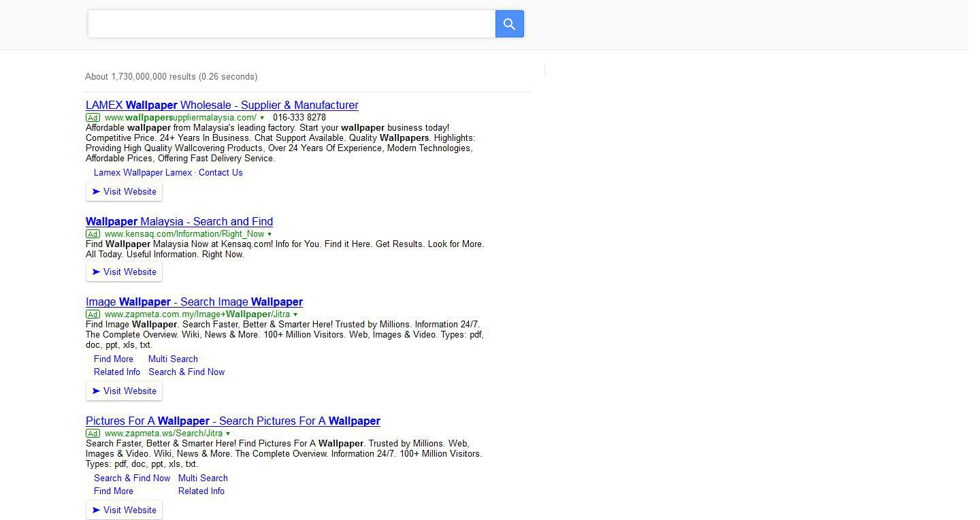Open the Contact Us sitelink
Viewport: 980px width, 520px height.
click(220, 173)
